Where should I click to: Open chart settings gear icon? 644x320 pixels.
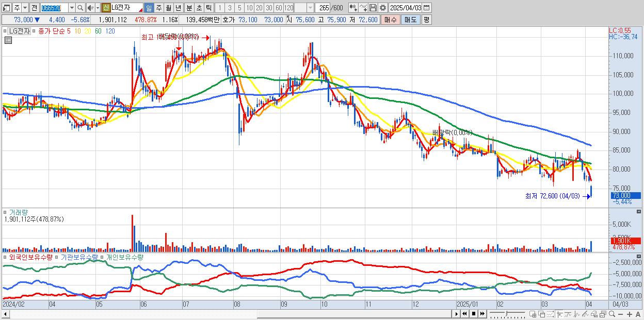pos(383,8)
